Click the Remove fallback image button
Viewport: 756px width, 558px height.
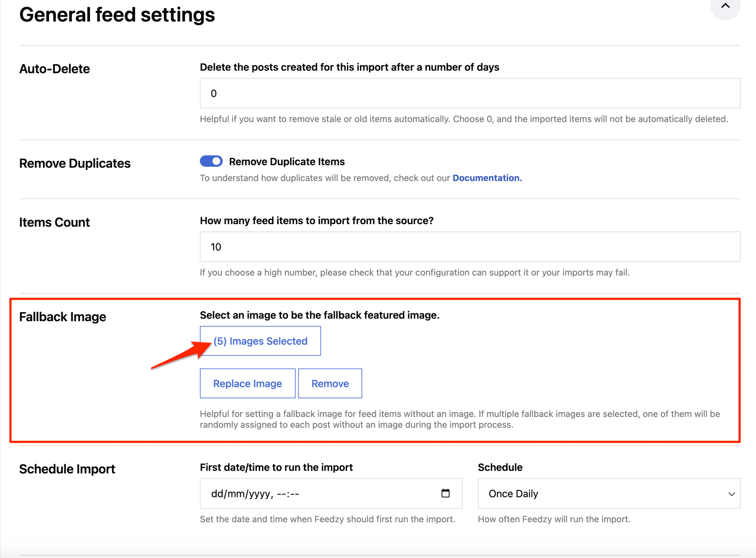(x=330, y=384)
